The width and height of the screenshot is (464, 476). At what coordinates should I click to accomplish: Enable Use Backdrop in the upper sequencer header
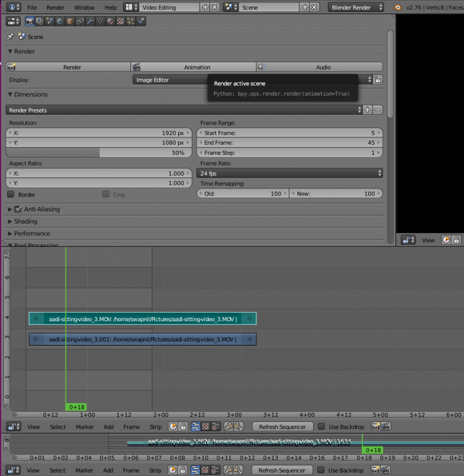(321, 426)
